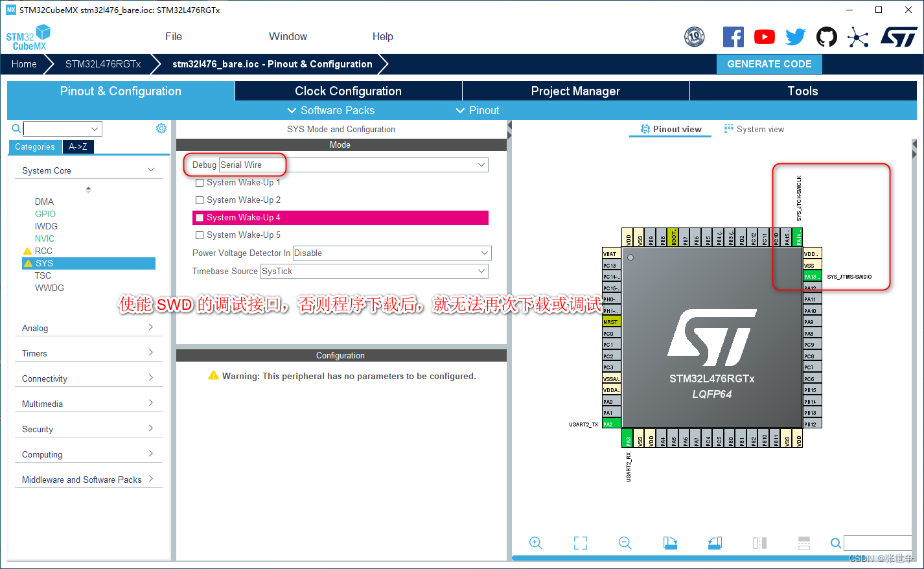Select the Pinout view tab
The width and height of the screenshot is (924, 569).
(671, 129)
